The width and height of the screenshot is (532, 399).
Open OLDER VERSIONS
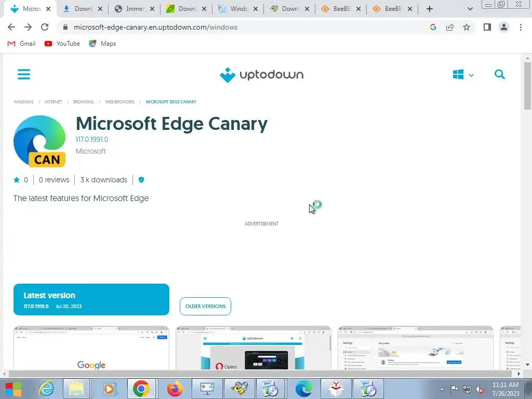tap(205, 307)
